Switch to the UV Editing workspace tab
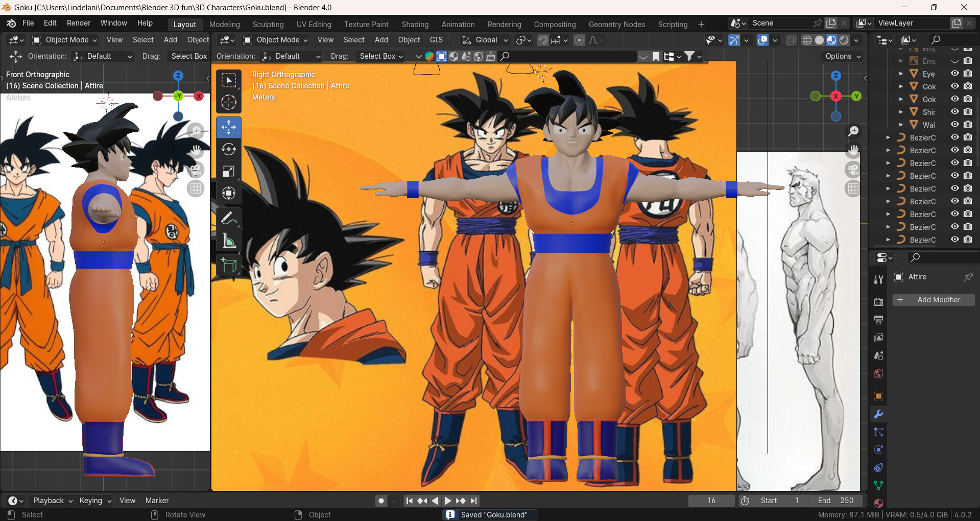Viewport: 980px width, 521px height. 314,25
